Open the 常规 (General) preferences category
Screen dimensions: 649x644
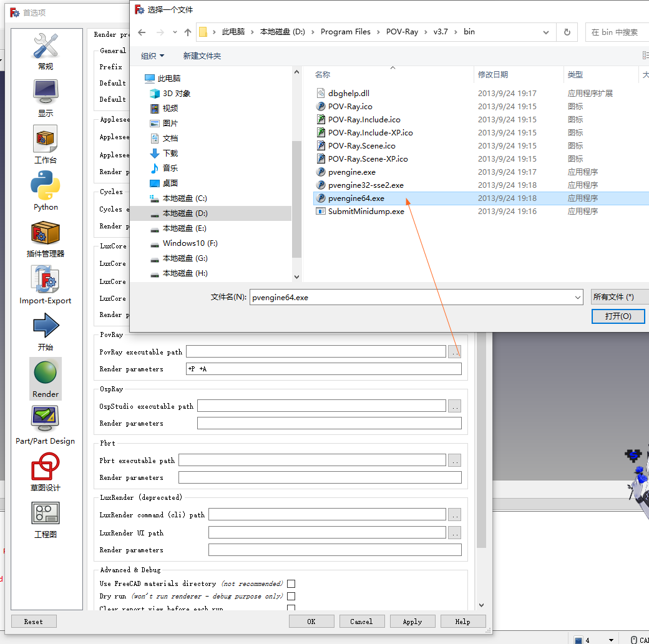pos(46,52)
